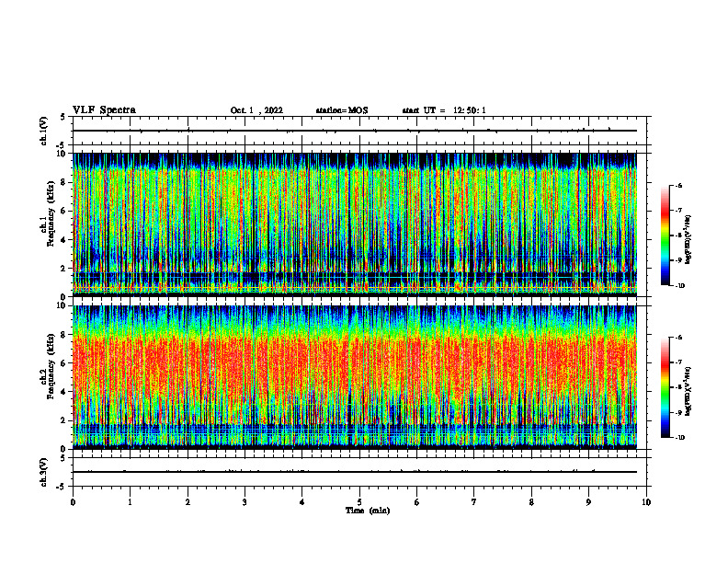Click the "1" tick on the time axis

pos(130,502)
